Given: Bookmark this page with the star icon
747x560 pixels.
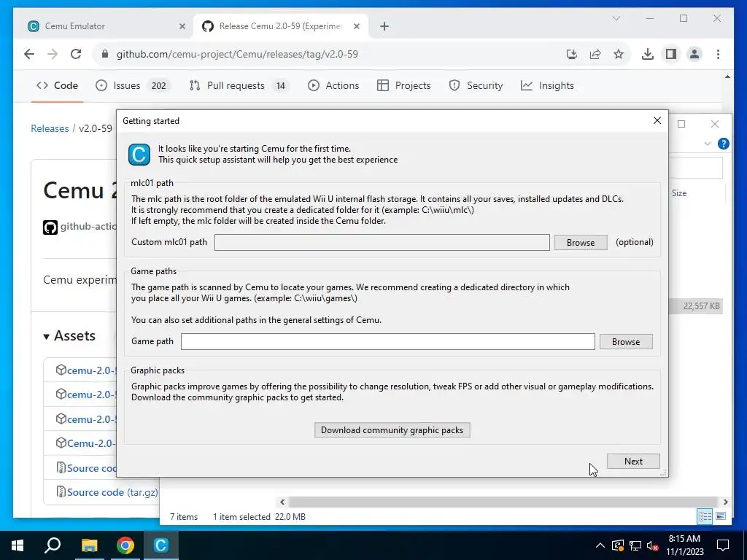Looking at the screenshot, I should pos(619,54).
